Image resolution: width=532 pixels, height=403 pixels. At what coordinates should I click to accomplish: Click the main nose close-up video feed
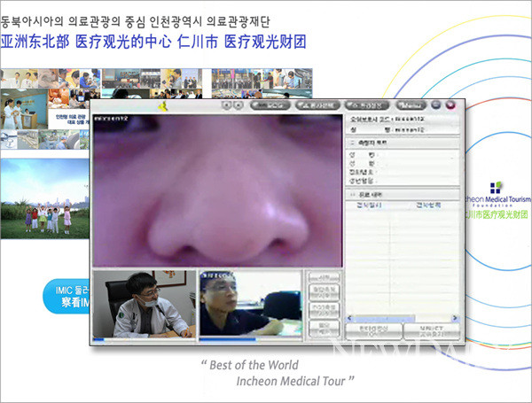[x=215, y=190]
